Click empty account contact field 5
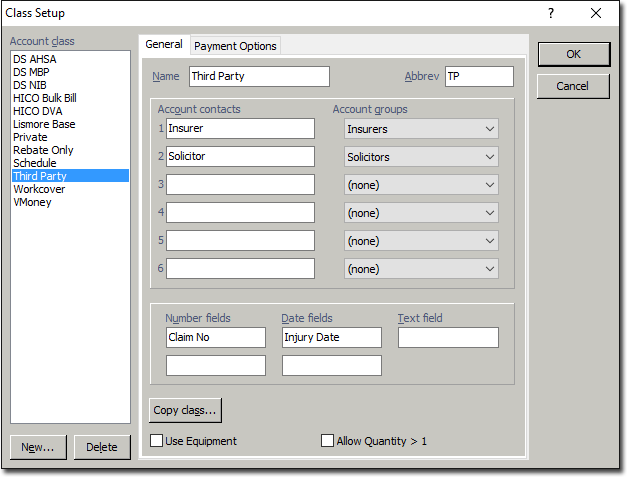 click(x=240, y=240)
